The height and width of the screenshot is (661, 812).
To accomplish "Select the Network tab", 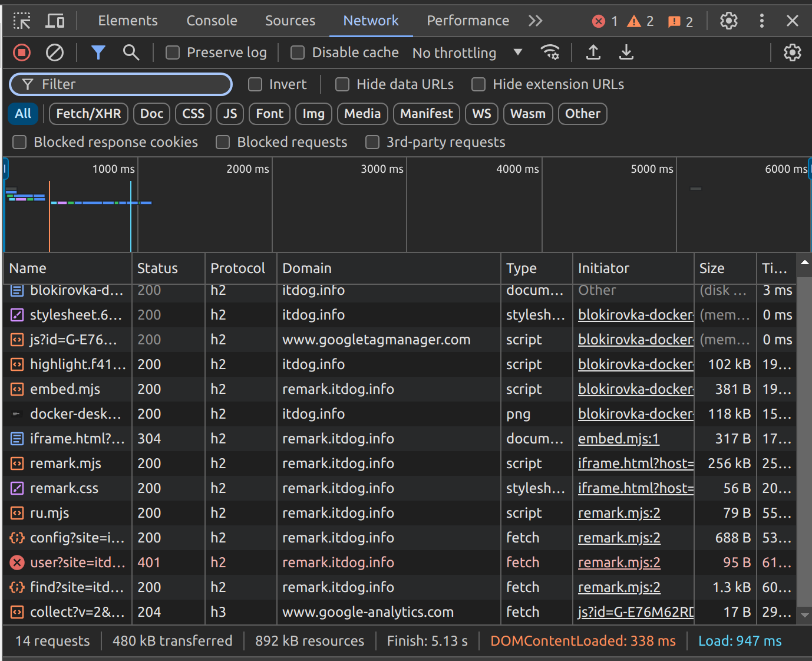I will coord(371,21).
